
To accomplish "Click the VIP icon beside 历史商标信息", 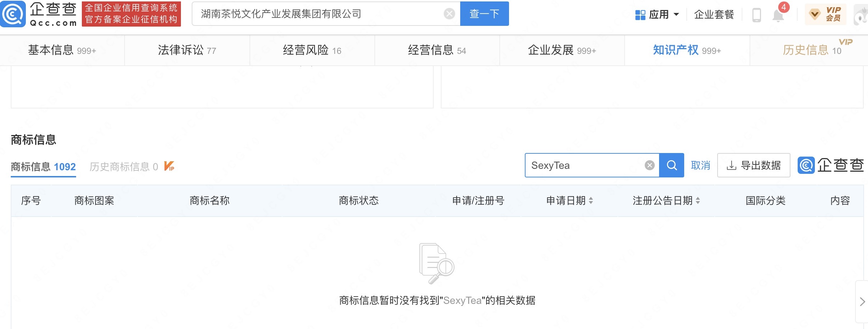I will 169,166.
